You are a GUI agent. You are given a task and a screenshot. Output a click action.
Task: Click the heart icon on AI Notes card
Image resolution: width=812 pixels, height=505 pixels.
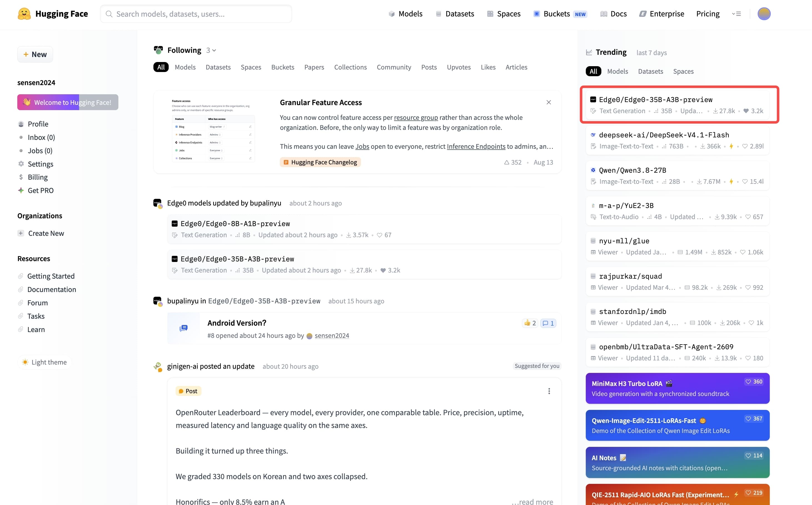(748, 456)
